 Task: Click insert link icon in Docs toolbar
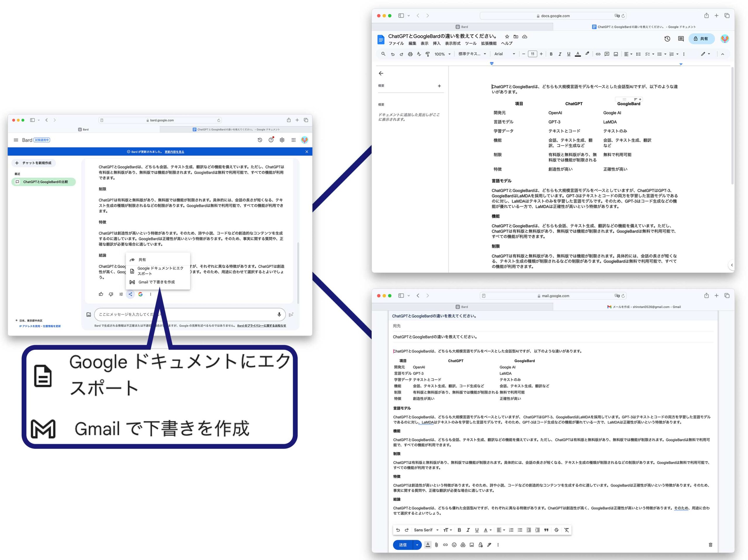[598, 54]
